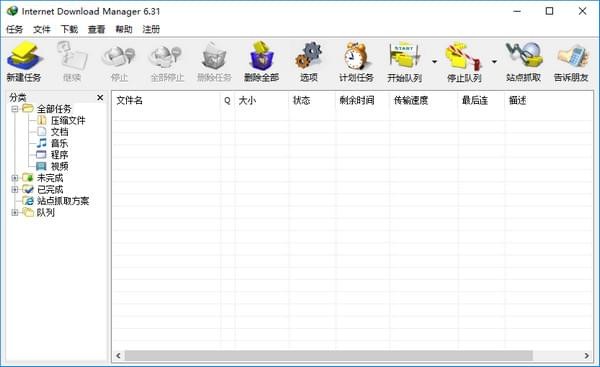
Task: Sort by the Q column header
Action: pos(227,101)
